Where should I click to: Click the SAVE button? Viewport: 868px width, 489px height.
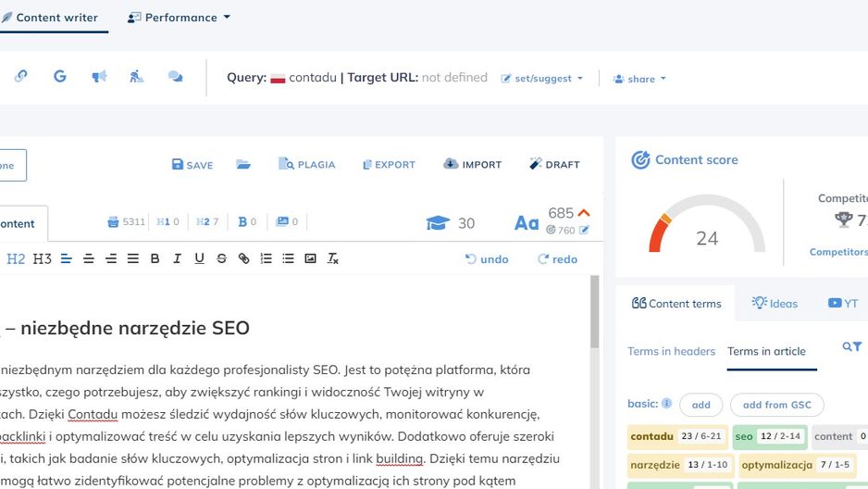pos(192,165)
